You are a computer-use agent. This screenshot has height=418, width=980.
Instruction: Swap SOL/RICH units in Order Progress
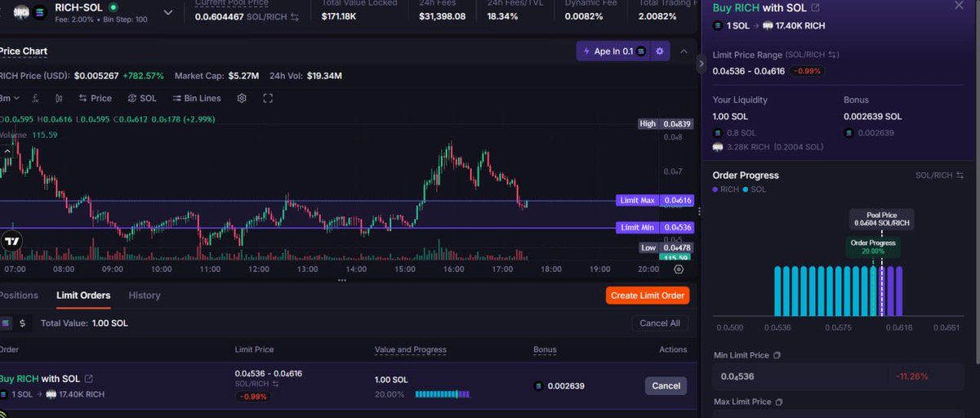(959, 175)
